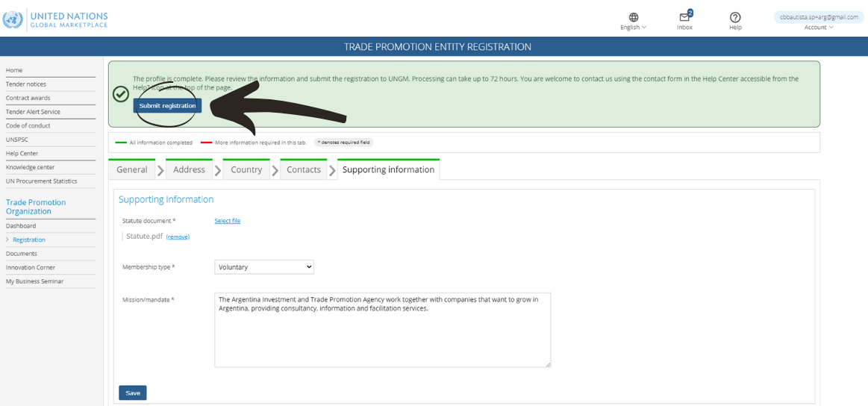This screenshot has width=868, height=406.
Task: Click the United Nations Global Marketplace logo
Action: tap(55, 19)
